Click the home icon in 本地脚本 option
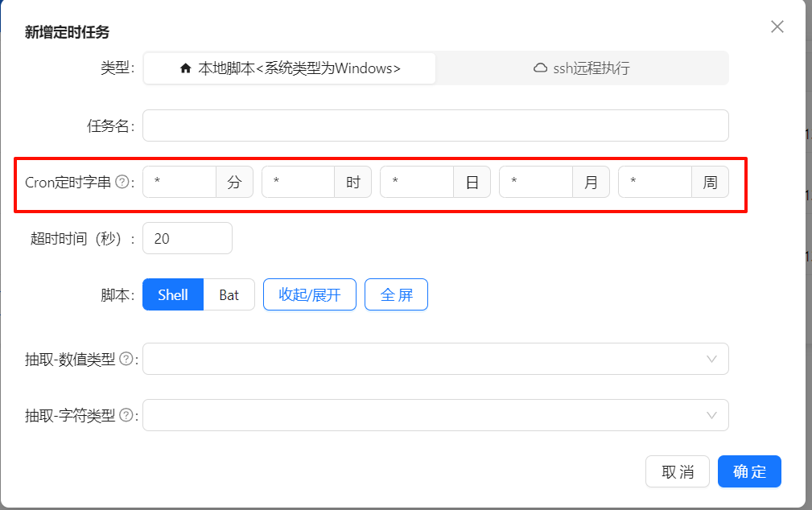The image size is (812, 510). (185, 68)
